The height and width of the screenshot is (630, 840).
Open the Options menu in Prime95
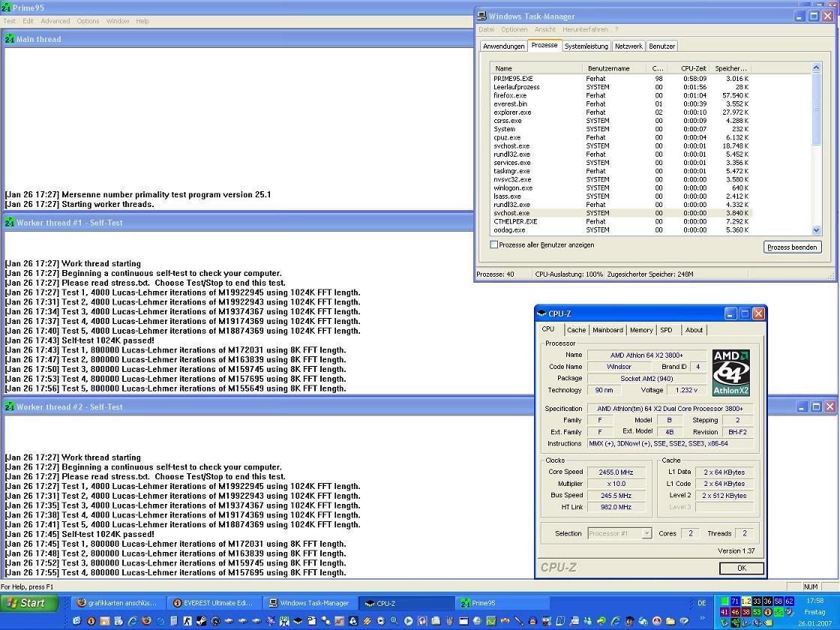point(88,21)
